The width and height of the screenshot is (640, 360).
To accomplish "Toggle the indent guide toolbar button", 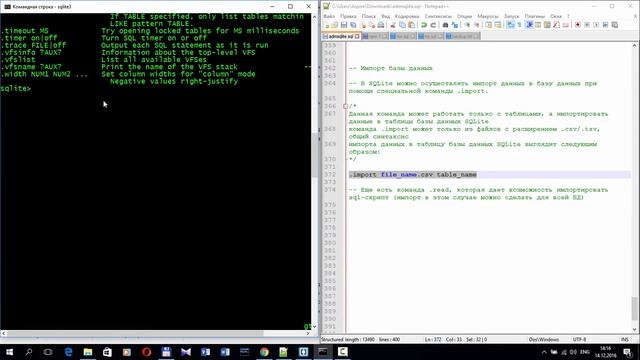I will 529,25.
